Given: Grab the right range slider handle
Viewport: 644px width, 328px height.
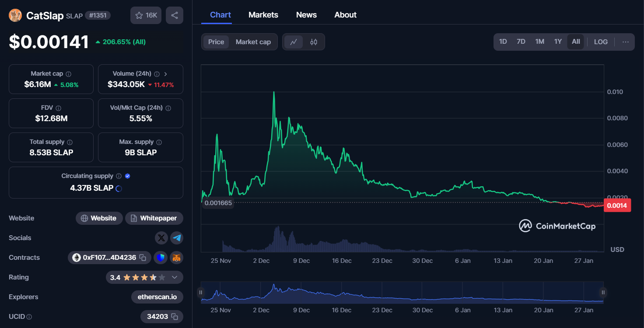Looking at the screenshot, I should pyautogui.click(x=603, y=293).
